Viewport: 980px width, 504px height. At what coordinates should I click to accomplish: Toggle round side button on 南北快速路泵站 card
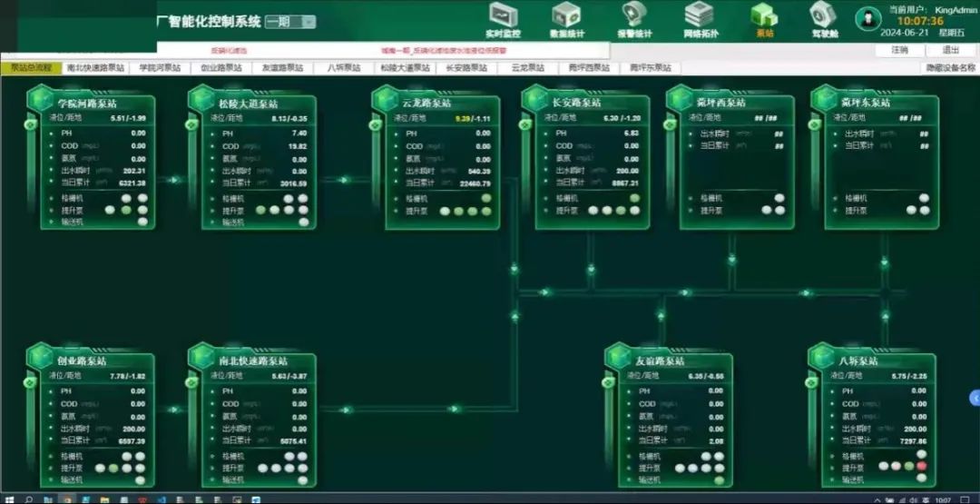[191, 382]
